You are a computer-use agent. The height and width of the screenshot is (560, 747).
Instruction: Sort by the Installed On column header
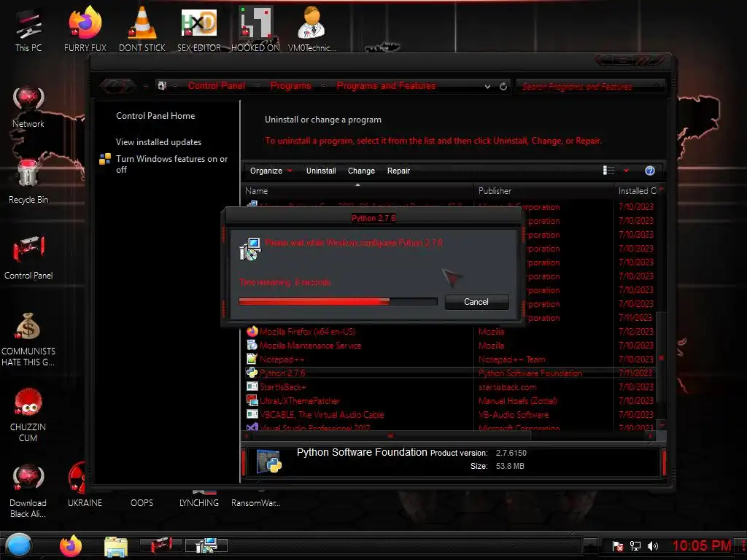click(636, 190)
